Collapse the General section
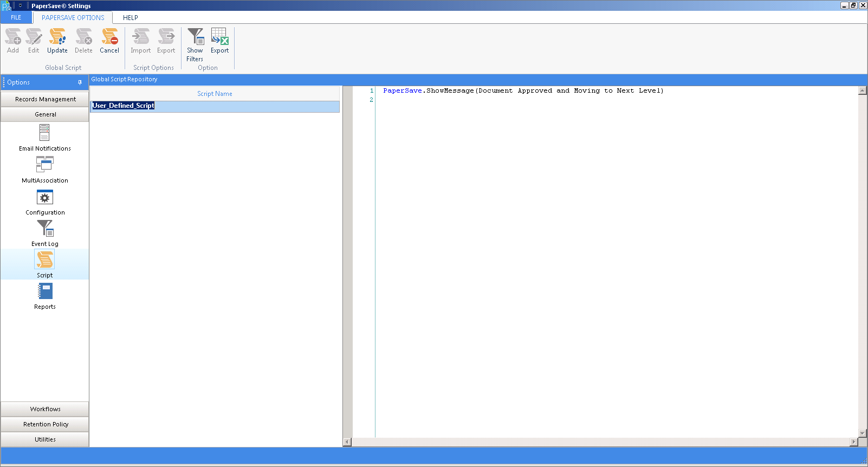Image resolution: width=868 pixels, height=467 pixels. coord(45,114)
